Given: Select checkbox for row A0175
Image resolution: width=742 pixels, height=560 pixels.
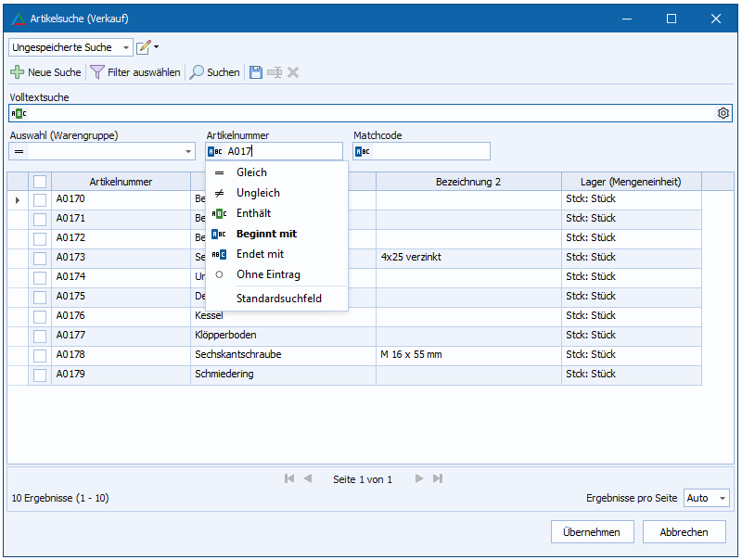Looking at the screenshot, I should click(40, 297).
